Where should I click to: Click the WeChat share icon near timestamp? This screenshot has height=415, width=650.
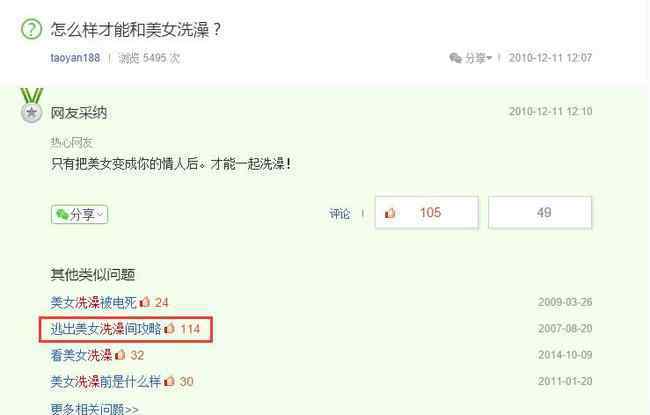tap(455, 58)
